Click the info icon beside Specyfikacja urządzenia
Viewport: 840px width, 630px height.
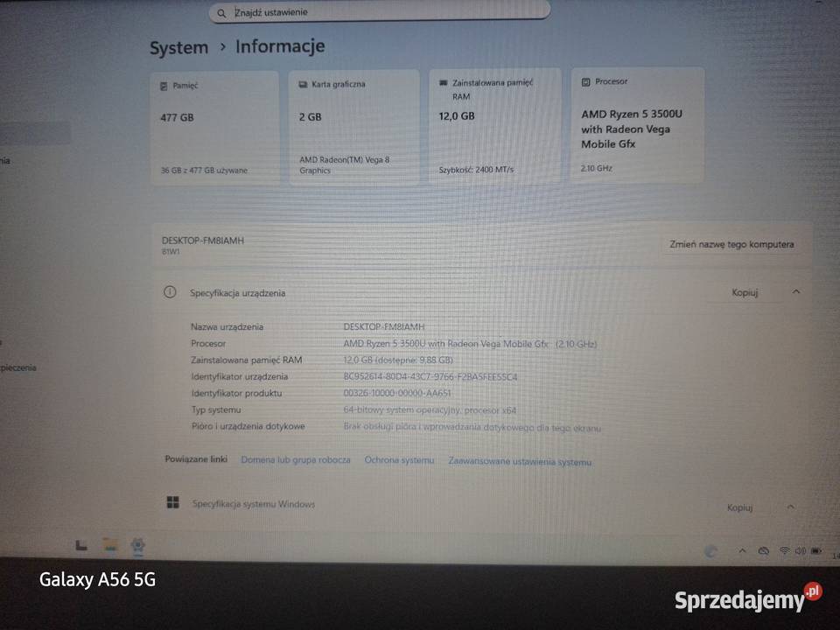point(170,292)
